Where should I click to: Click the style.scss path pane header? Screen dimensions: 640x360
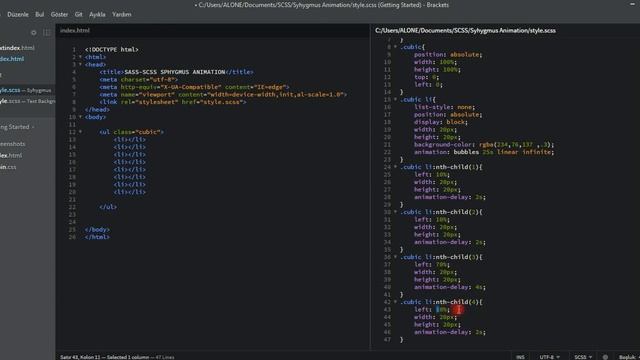[465, 30]
